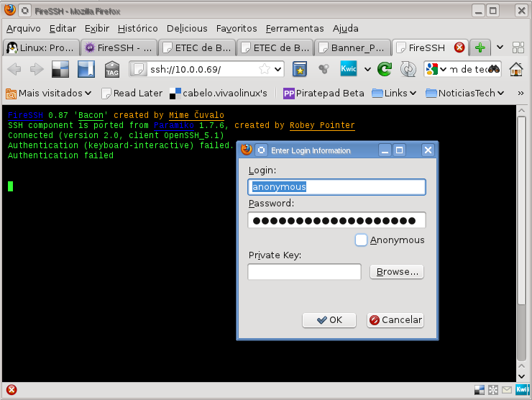Click the Home icon in navigation toolbar
This screenshot has height=400, width=532.
(x=515, y=70)
